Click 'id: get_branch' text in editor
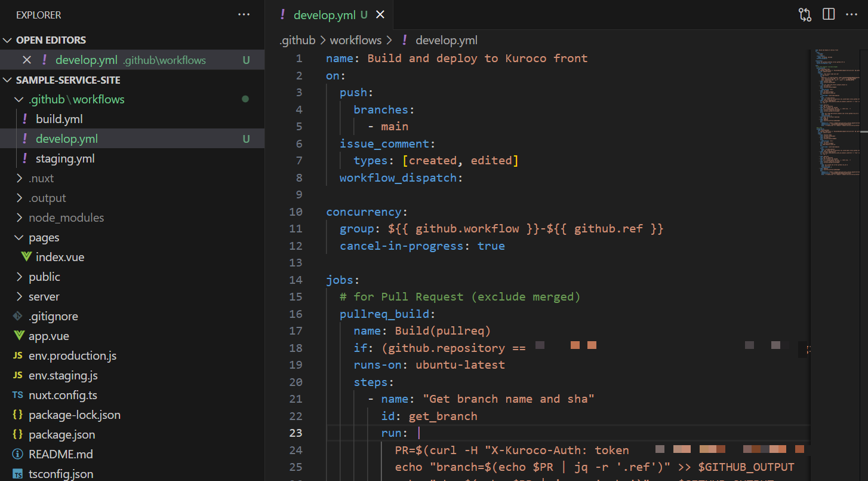 click(429, 416)
